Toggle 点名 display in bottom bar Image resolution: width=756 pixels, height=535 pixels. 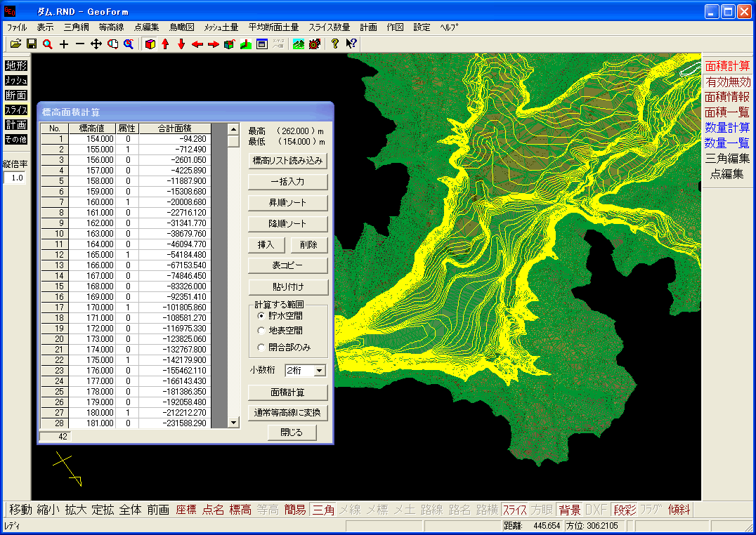click(213, 510)
